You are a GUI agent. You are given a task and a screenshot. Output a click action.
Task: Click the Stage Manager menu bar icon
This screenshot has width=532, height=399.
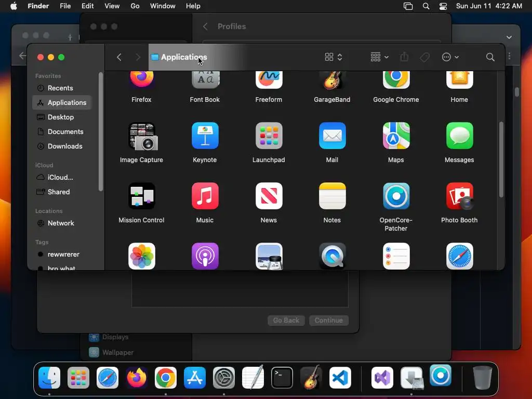(x=408, y=6)
